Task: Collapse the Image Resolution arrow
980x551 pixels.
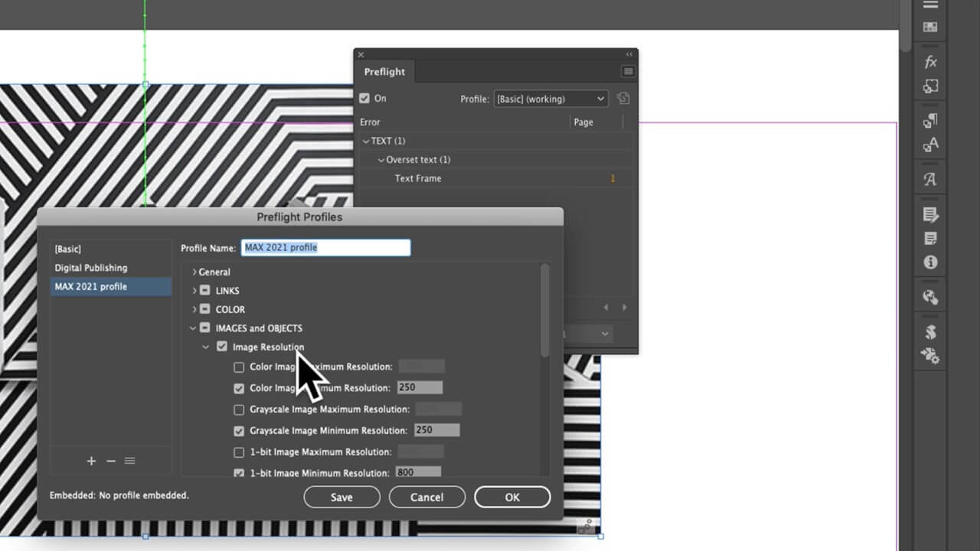Action: 206,347
